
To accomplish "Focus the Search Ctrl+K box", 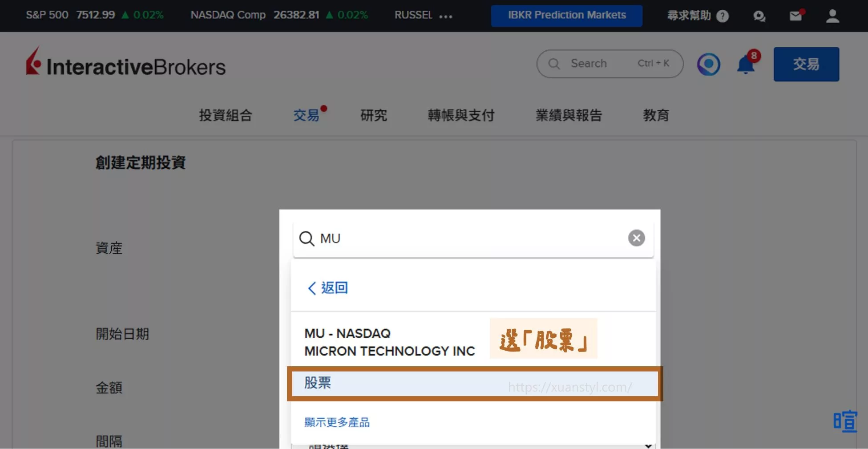I will click(x=610, y=64).
